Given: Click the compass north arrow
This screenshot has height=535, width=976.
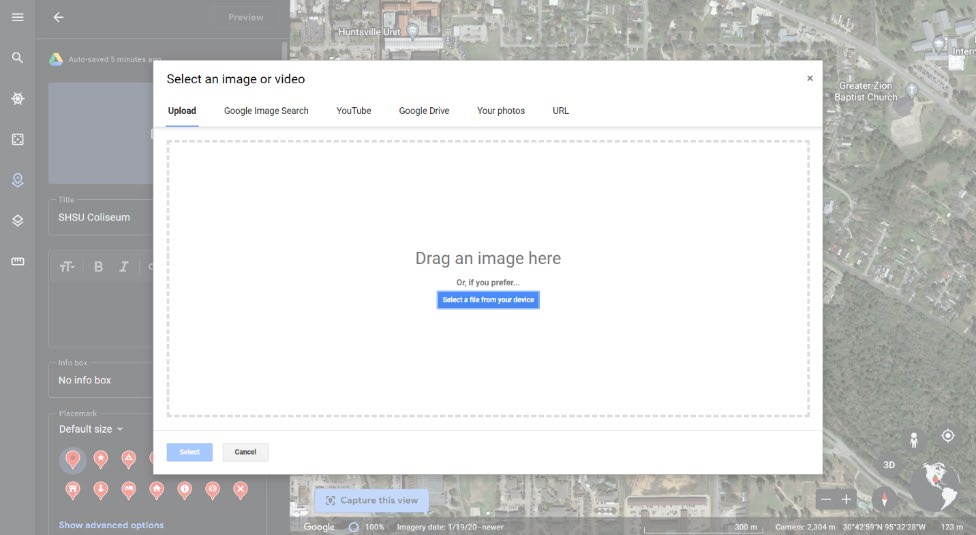Looking at the screenshot, I should pyautogui.click(x=883, y=499).
